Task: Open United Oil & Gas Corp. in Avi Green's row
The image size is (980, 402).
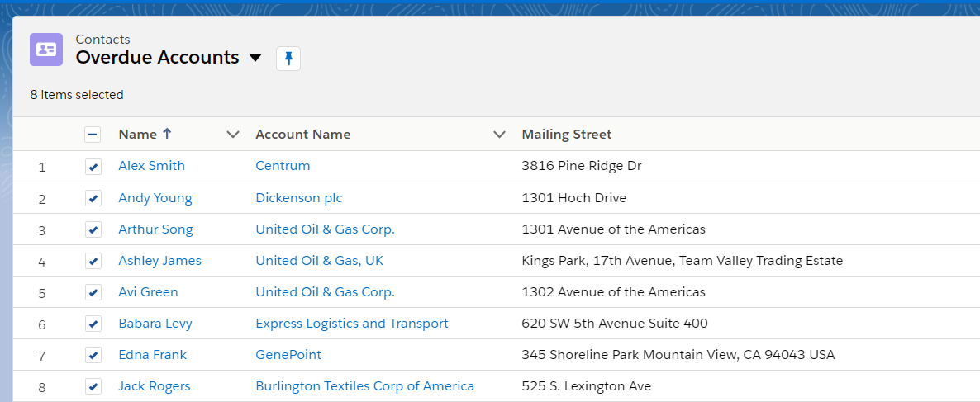Action: point(325,291)
